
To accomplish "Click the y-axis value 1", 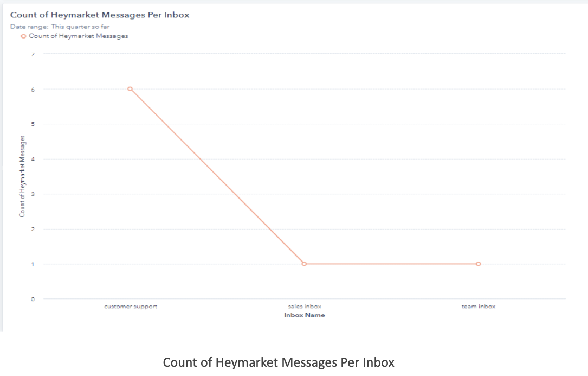I will 33,264.
